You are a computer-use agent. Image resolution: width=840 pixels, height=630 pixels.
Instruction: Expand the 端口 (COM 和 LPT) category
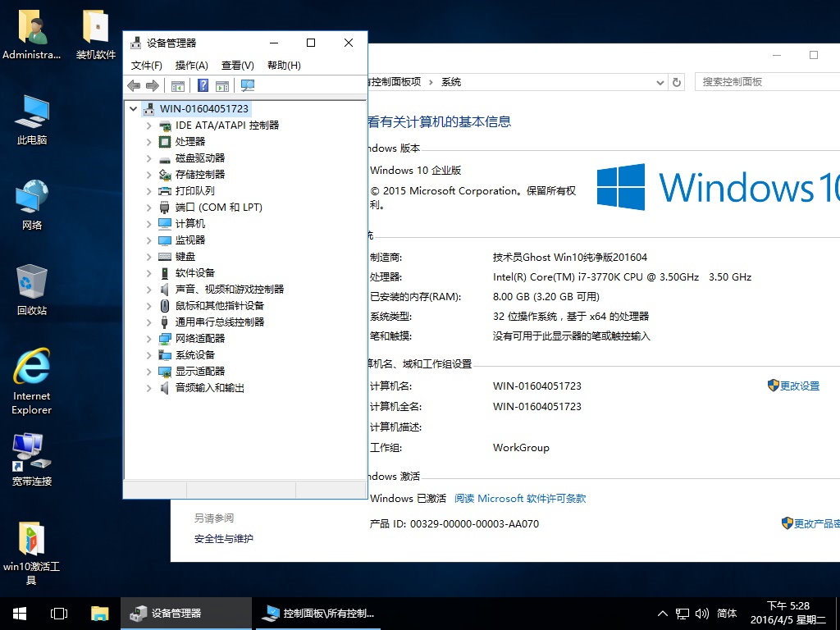(149, 208)
